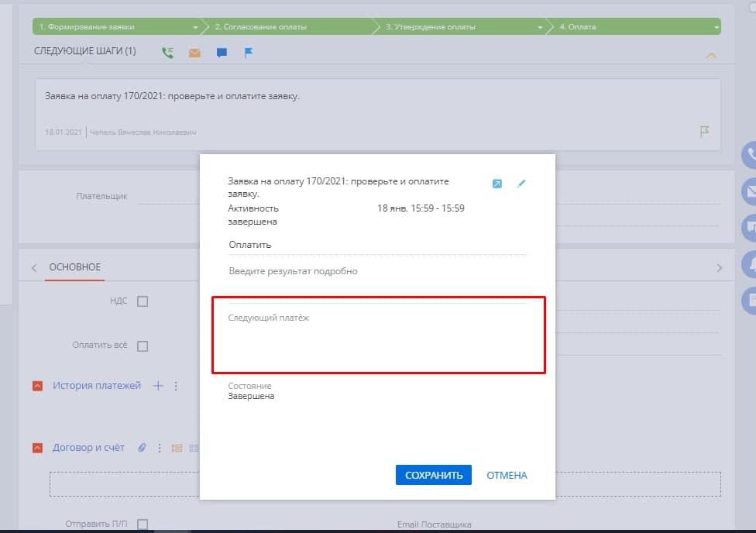The image size is (756, 533).
Task: Click the activity card text 'Заявка на оплату 170/2021'
Action: [172, 96]
